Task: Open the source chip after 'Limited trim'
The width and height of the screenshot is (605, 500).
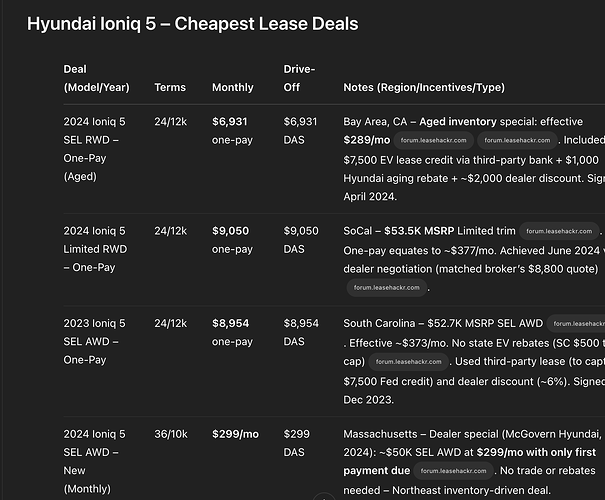Action: (x=559, y=231)
